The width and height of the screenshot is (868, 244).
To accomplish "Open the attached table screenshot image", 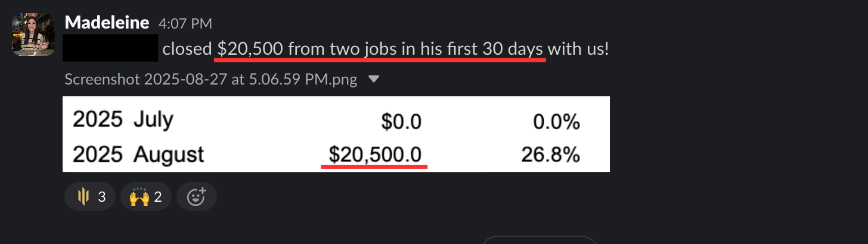I will [336, 134].
